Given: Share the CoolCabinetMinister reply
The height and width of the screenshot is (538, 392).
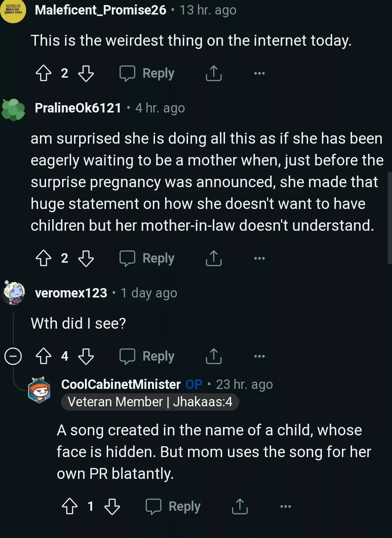Looking at the screenshot, I should coord(240,506).
